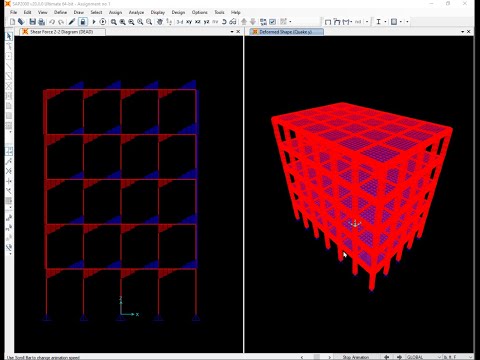Open the I-section frame design dropdown
This screenshot has height=360, width=480.
click(385, 22)
